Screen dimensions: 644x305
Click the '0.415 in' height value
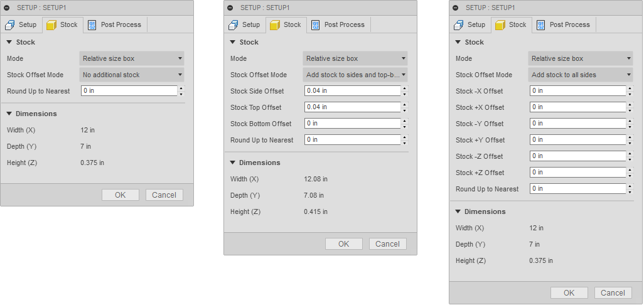[316, 212]
